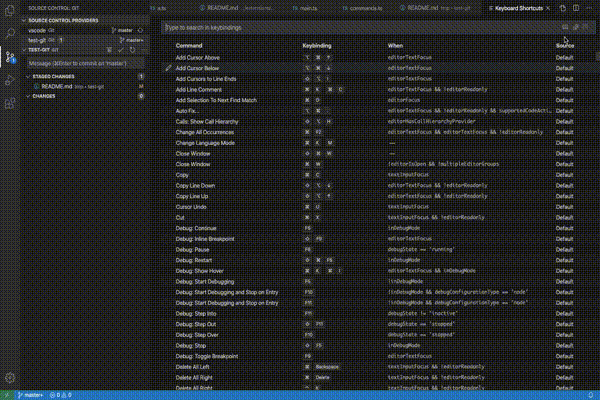This screenshot has height=400, width=600.
Task: Click the When column header
Action: click(395, 46)
